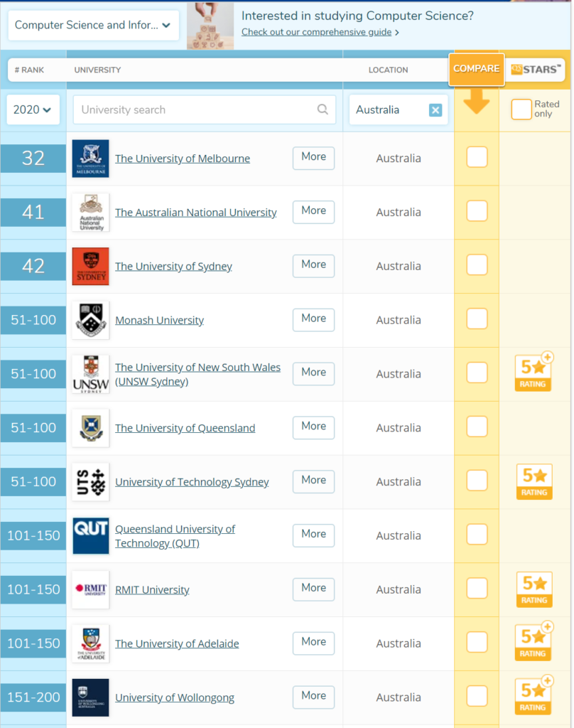The height and width of the screenshot is (728, 574).
Task: Tick compare checkbox for University of Melbourne
Action: [x=477, y=157]
